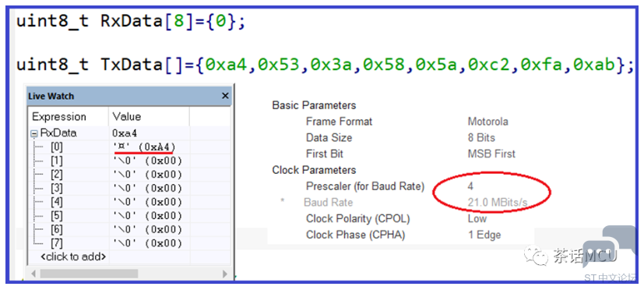644x290 pixels.
Task: Click the value of RxData element [7]
Action: (147, 243)
